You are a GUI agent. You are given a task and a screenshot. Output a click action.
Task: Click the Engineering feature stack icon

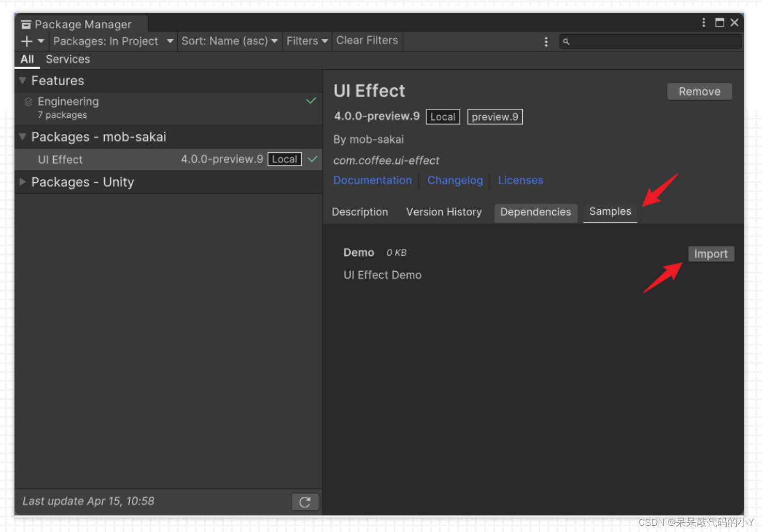28,102
